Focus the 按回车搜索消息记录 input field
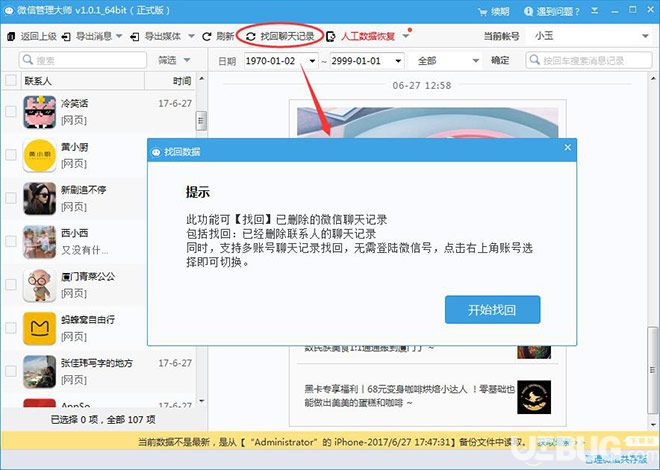Image resolution: width=660 pixels, height=470 pixels. 589,60
